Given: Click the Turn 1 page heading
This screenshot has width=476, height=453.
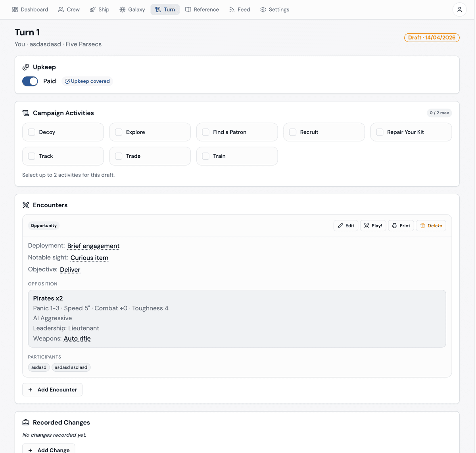Looking at the screenshot, I should click(27, 32).
